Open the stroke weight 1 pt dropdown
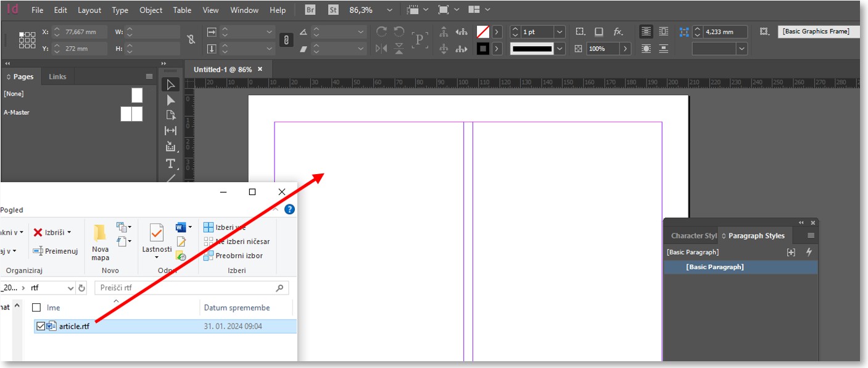The image size is (868, 368). click(560, 31)
